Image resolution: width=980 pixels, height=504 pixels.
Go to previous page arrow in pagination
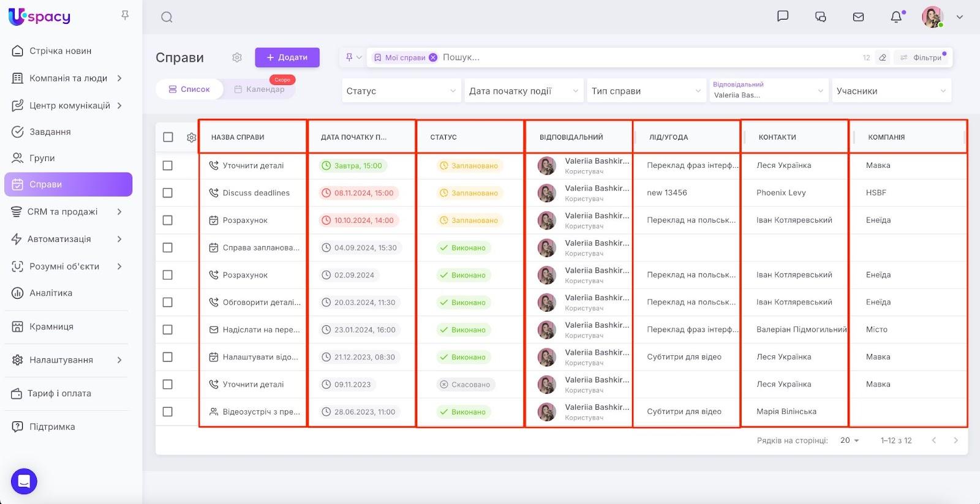[934, 440]
